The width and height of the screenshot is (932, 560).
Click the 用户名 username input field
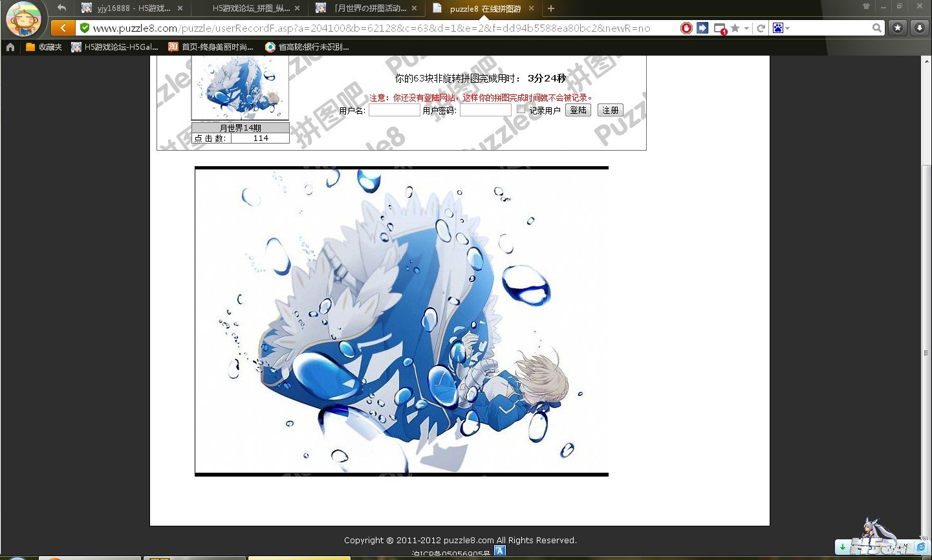point(394,110)
